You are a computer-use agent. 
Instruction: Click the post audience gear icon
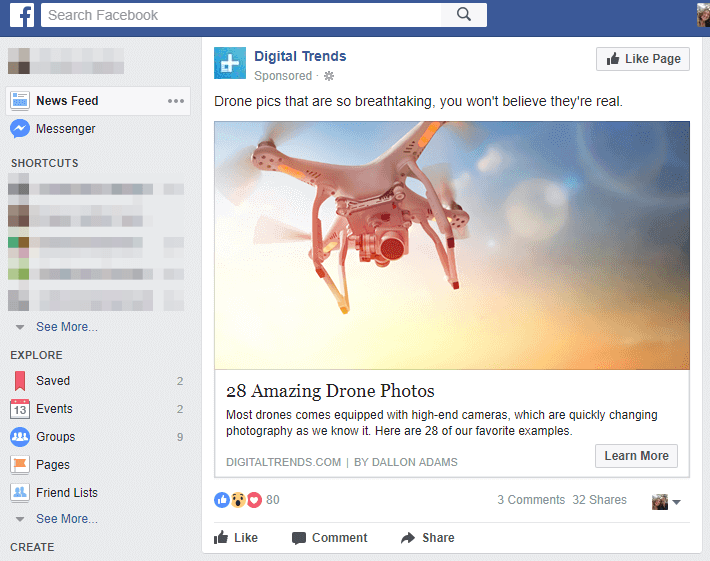[329, 76]
